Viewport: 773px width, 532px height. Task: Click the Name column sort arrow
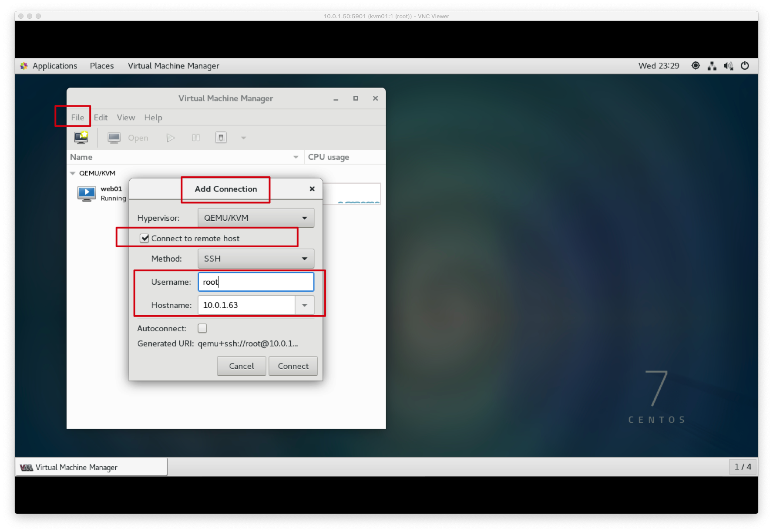(x=296, y=157)
